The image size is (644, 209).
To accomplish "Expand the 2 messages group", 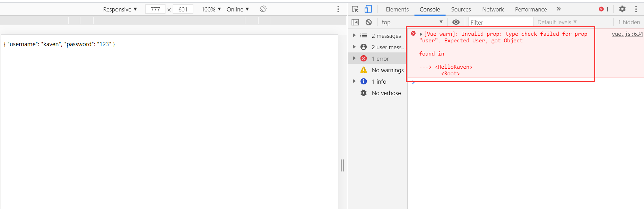I will coord(354,35).
